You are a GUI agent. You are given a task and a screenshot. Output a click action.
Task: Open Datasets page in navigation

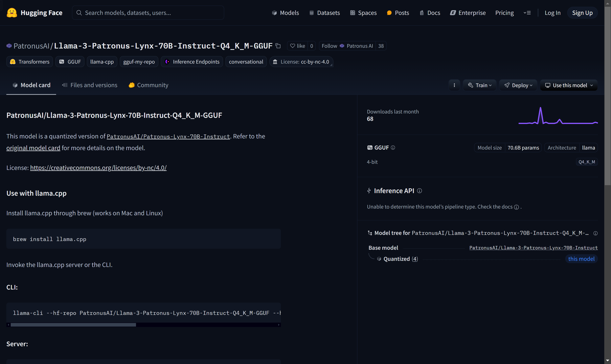coord(325,13)
